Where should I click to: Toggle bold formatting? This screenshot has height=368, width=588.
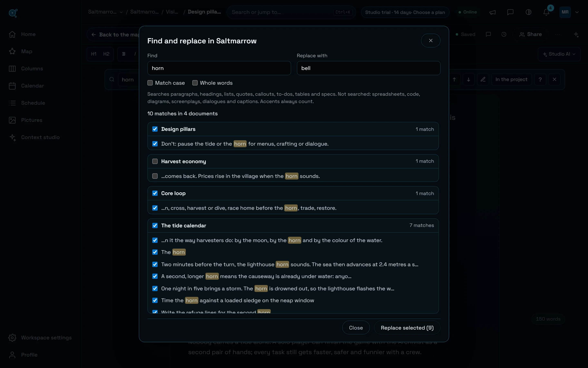(x=124, y=54)
